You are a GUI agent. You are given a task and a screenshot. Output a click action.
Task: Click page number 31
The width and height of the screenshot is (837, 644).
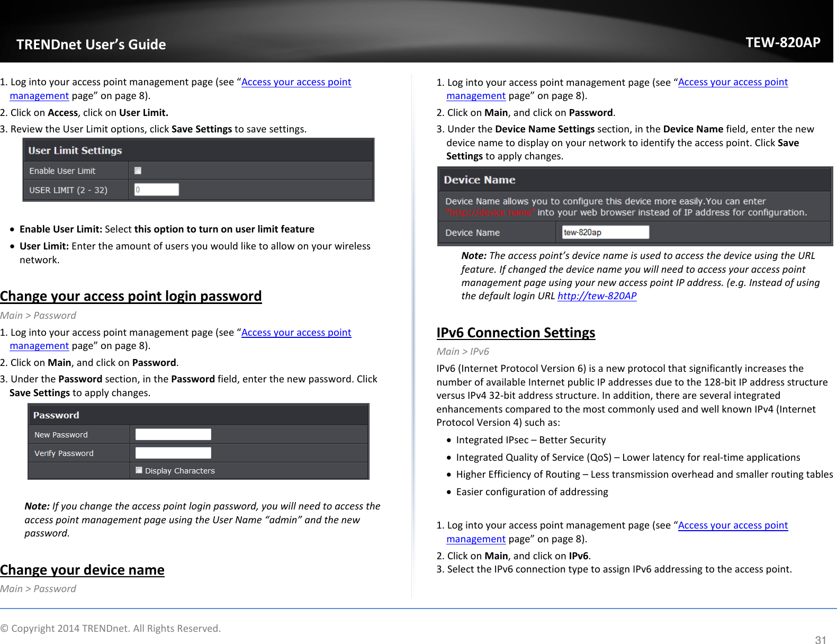click(x=821, y=640)
